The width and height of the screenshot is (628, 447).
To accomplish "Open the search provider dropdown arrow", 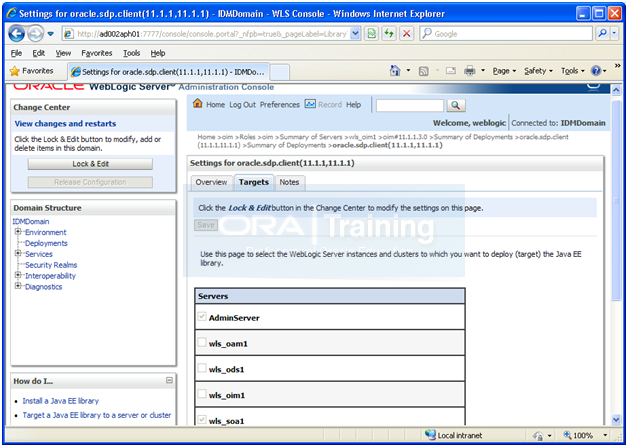I will point(614,34).
